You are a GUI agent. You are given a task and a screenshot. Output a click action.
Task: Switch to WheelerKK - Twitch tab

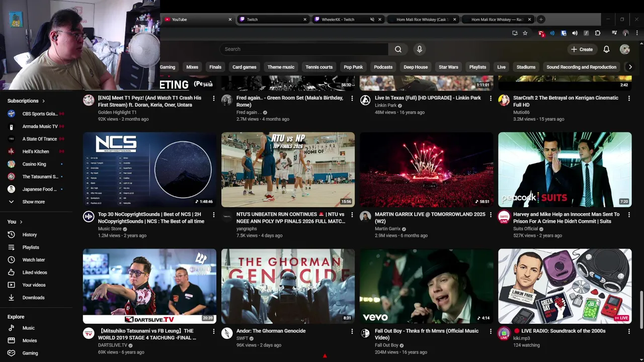click(x=347, y=20)
